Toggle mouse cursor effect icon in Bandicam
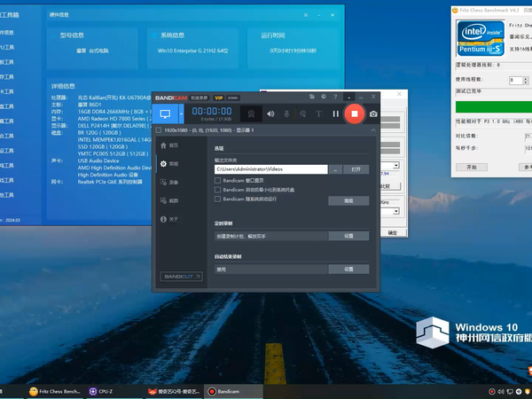 coord(303,114)
